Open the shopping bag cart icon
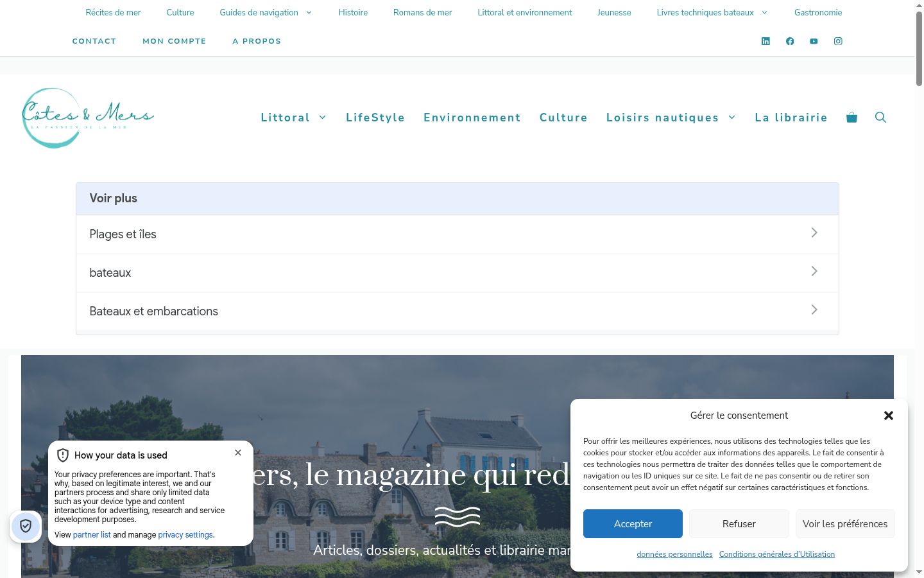Image resolution: width=924 pixels, height=578 pixels. [851, 117]
